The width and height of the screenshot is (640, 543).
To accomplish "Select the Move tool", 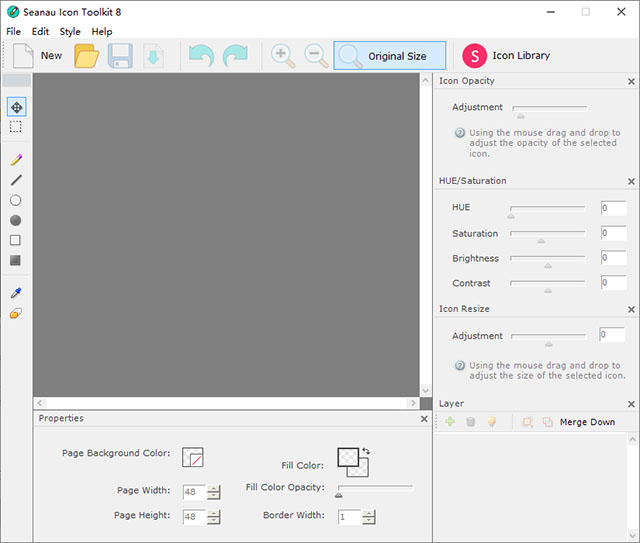I will 16,107.
